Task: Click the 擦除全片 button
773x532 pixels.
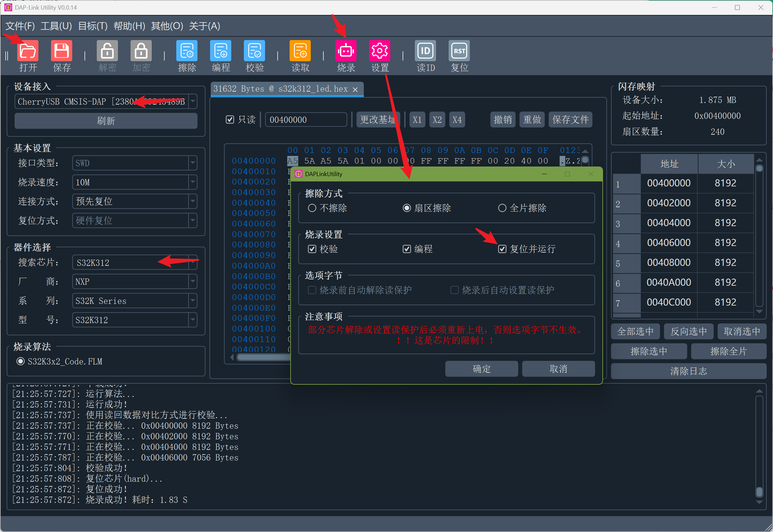Action: (728, 351)
